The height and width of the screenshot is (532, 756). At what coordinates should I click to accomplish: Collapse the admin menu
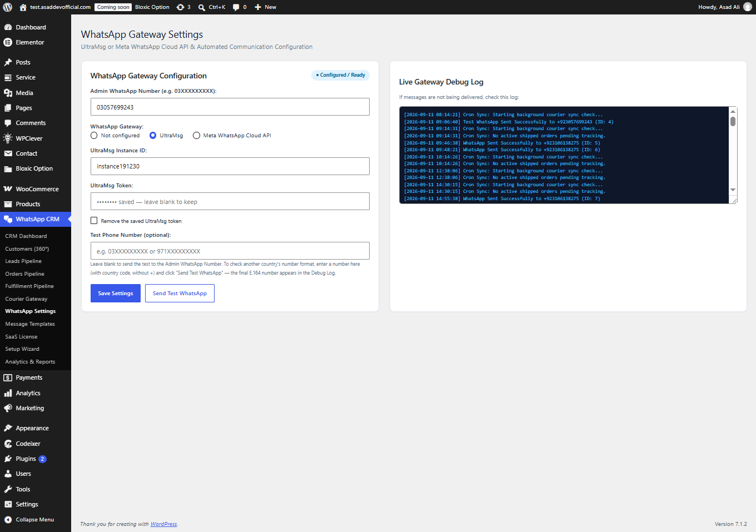click(36, 520)
